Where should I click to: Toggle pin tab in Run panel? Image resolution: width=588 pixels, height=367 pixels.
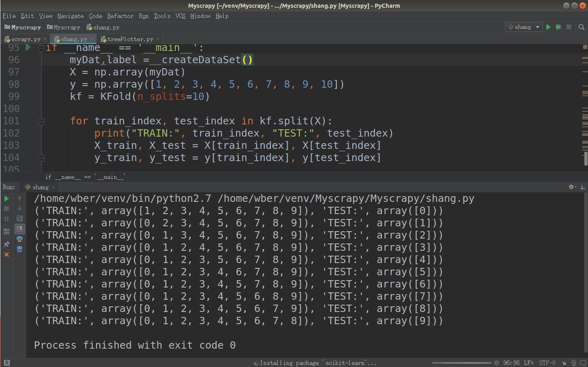click(7, 244)
